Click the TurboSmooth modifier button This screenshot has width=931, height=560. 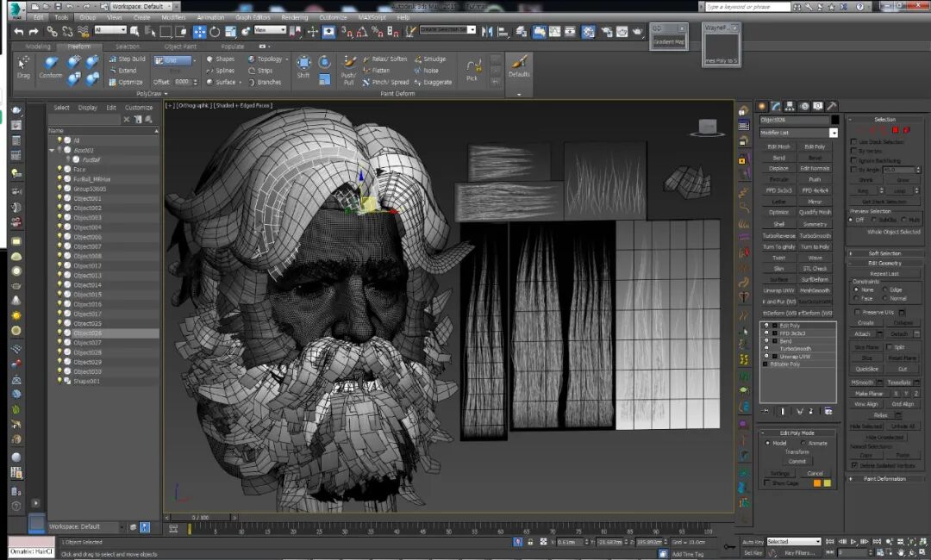pyautogui.click(x=815, y=235)
